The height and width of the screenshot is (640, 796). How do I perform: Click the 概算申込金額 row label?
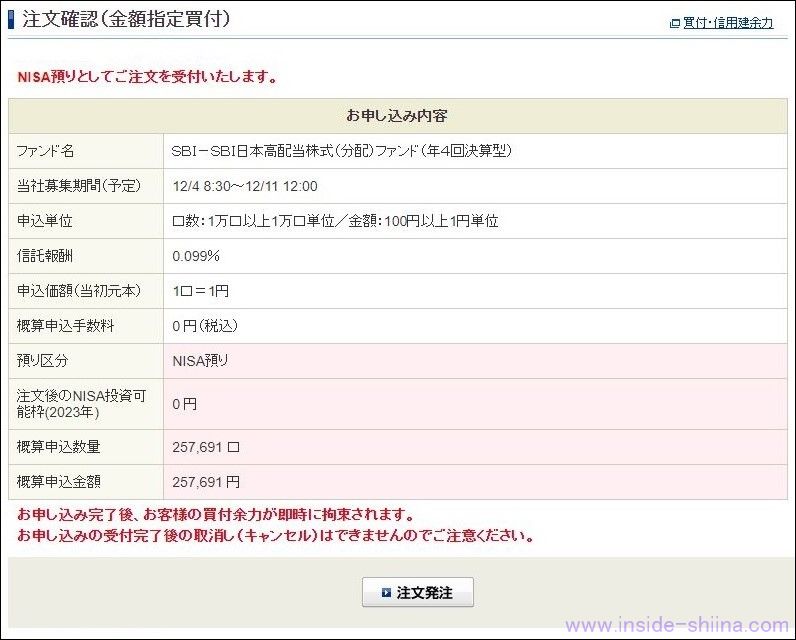coord(58,482)
